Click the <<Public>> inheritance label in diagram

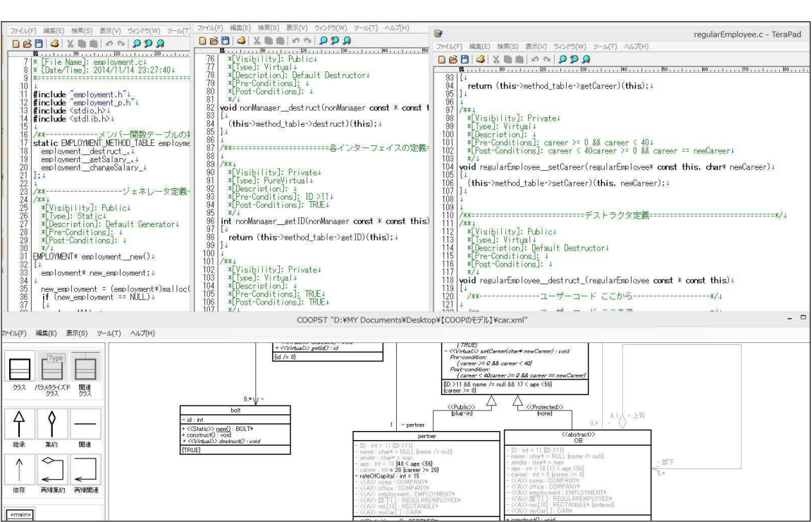click(x=461, y=408)
